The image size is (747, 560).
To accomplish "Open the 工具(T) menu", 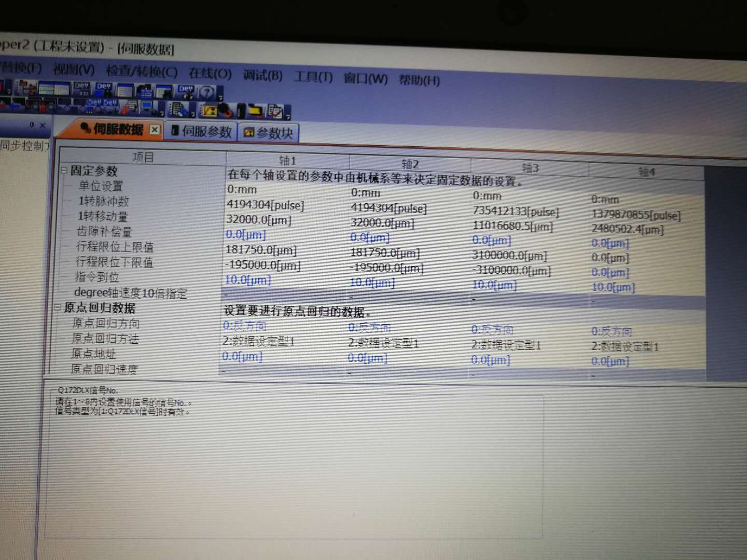I will pos(313,77).
